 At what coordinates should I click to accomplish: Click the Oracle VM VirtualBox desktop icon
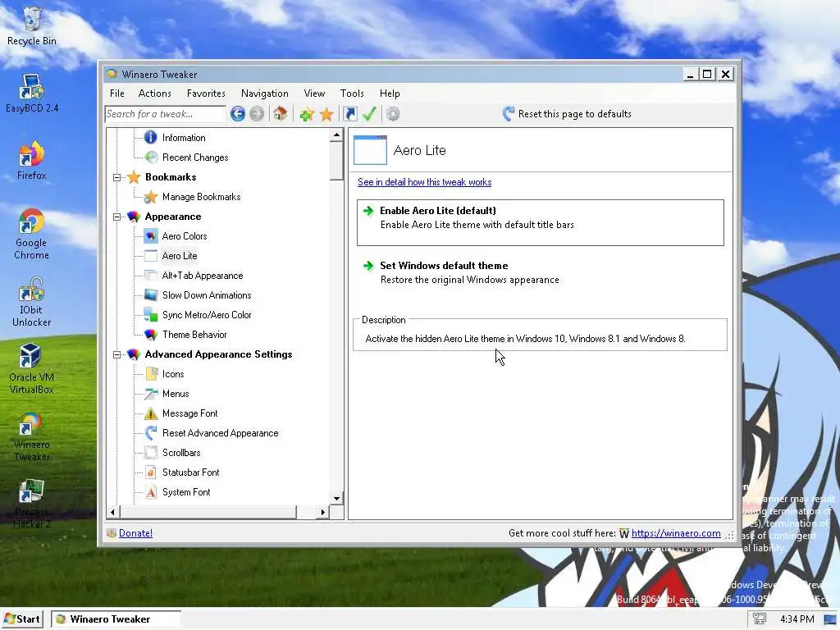[x=32, y=369]
